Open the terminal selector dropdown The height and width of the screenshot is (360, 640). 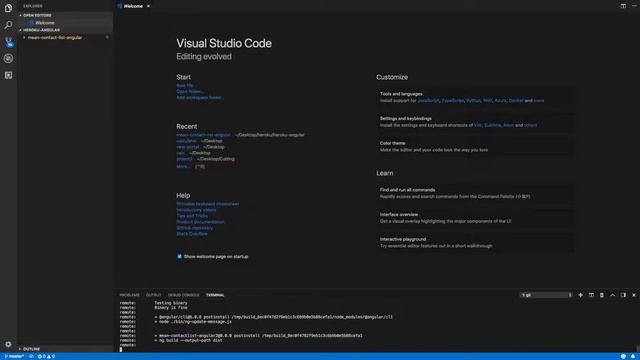click(x=546, y=295)
